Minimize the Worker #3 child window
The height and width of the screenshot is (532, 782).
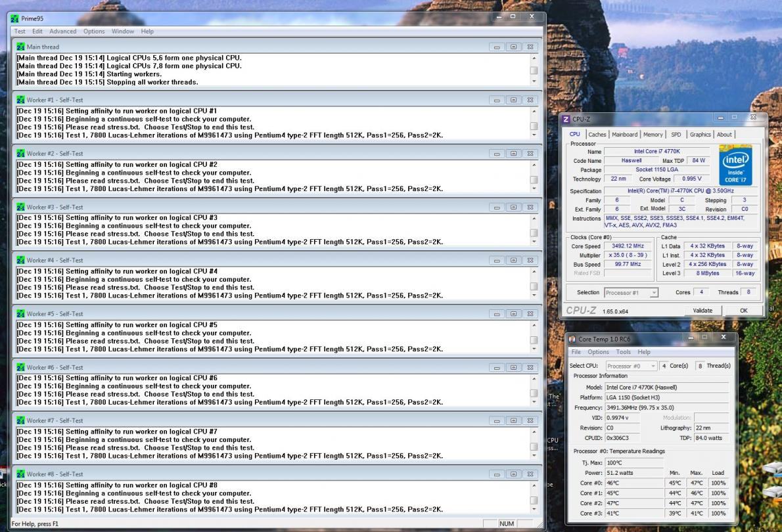point(497,207)
